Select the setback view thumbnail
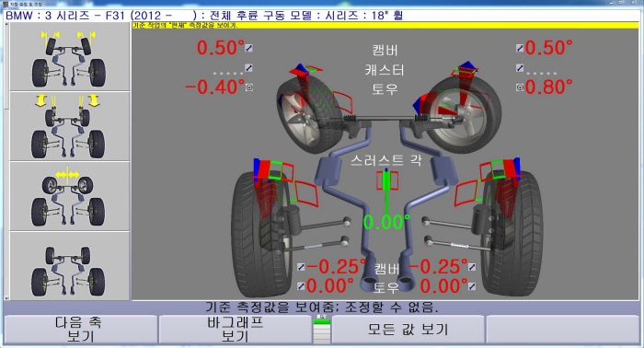The width and height of the screenshot is (644, 348). coord(69,196)
